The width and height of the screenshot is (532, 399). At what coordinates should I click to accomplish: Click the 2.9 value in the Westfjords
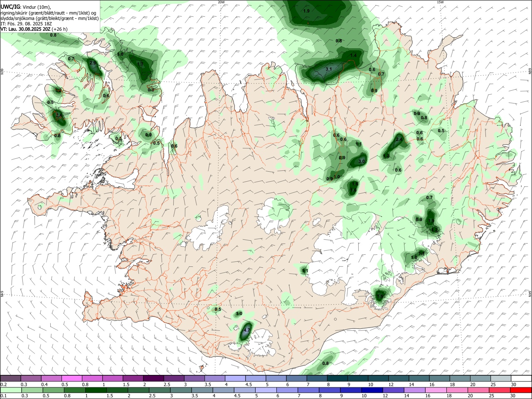pos(93,63)
